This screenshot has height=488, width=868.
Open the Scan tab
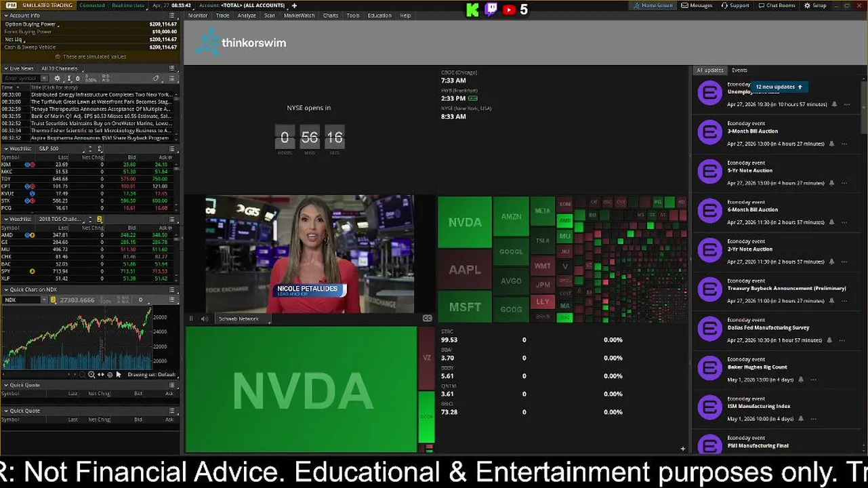pyautogui.click(x=270, y=16)
